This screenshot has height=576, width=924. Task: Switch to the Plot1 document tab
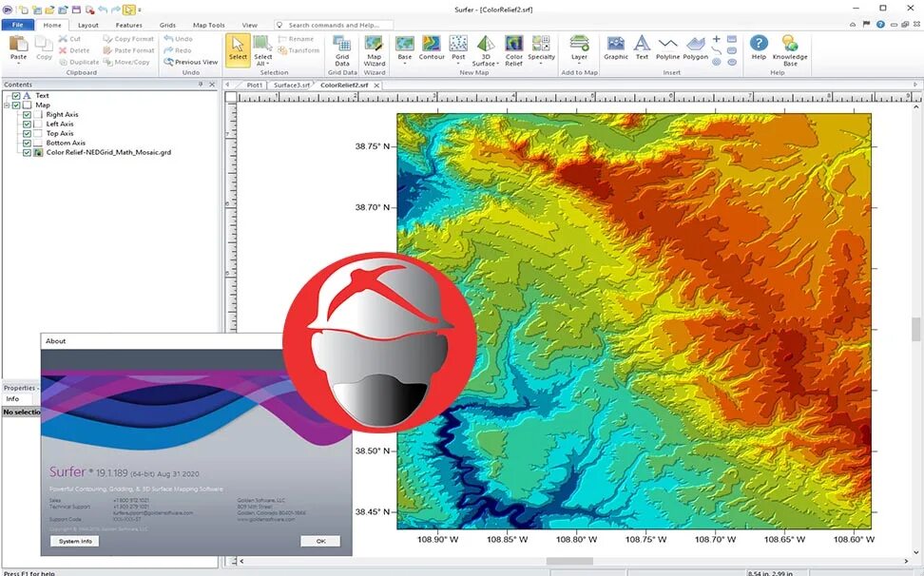coord(255,85)
